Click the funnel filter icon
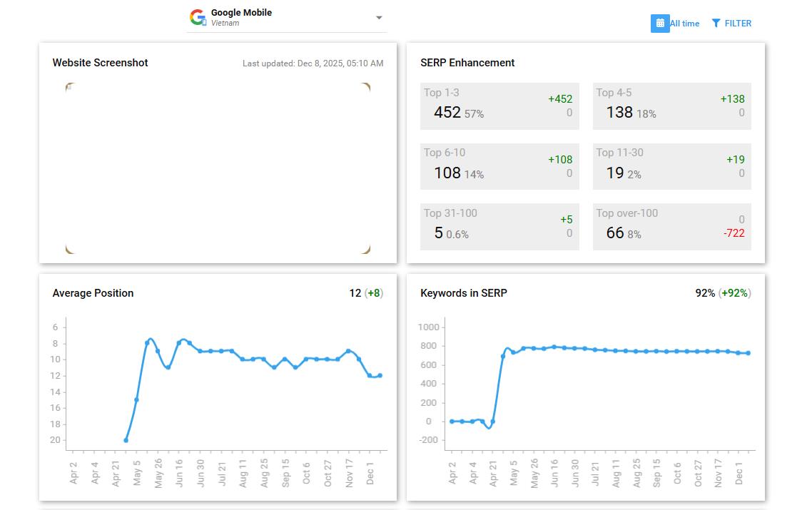The width and height of the screenshot is (812, 510). coord(716,24)
